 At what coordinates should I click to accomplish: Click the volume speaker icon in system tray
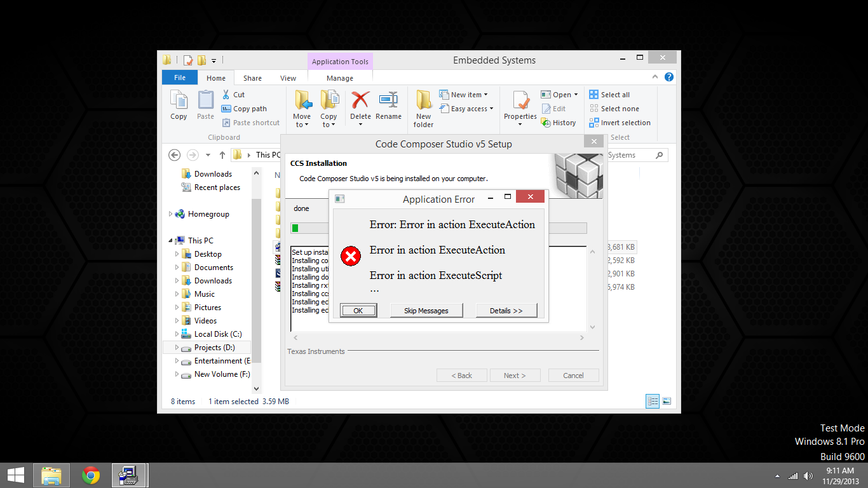(808, 476)
